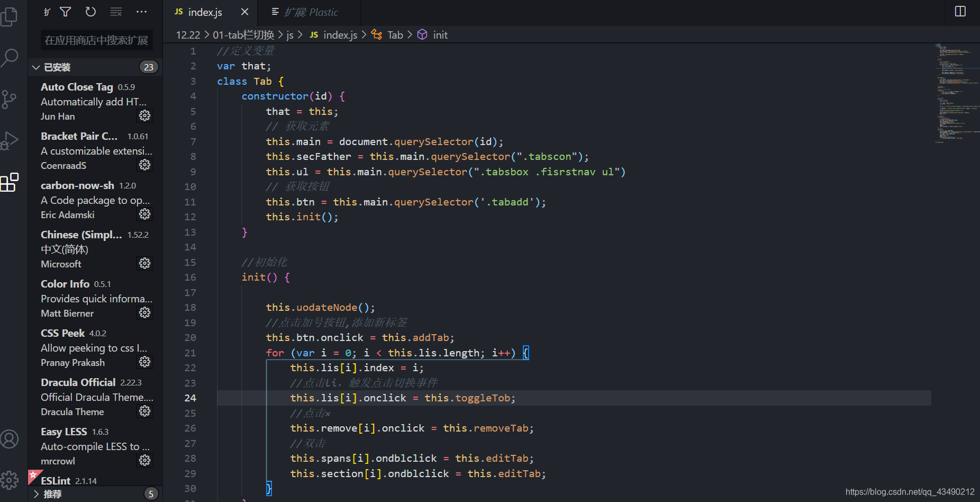Viewport: 980px width, 502px height.
Task: Open the Tab class breadcrumb
Action: click(x=387, y=35)
